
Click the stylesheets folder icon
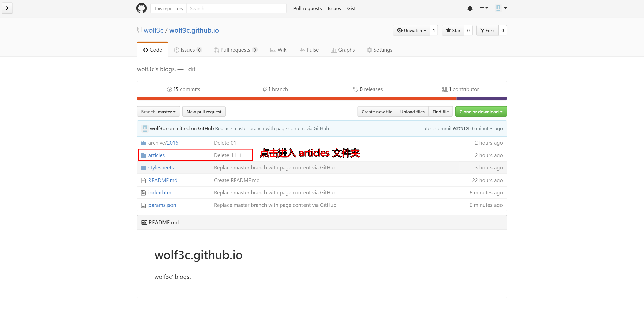click(x=144, y=168)
